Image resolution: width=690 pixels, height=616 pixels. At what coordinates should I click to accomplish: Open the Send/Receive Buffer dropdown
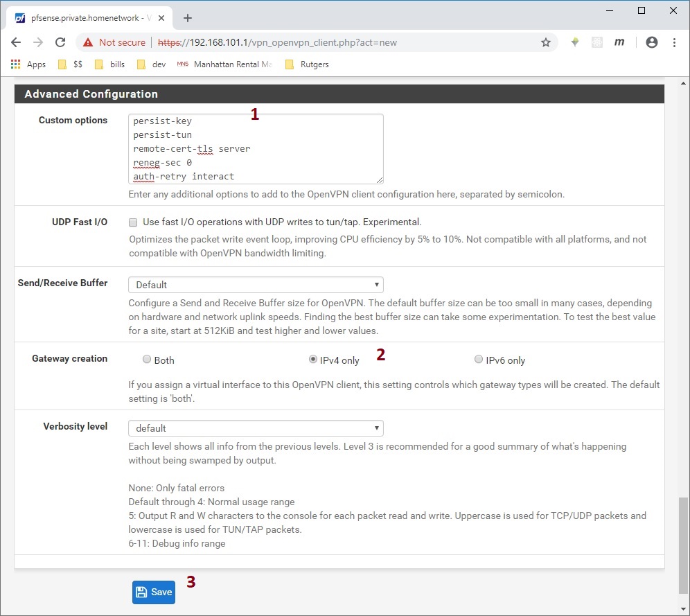255,284
